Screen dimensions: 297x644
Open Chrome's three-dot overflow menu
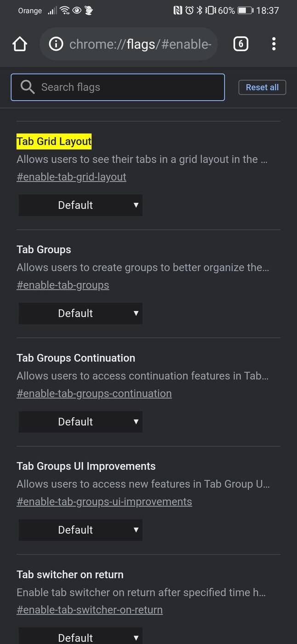(x=274, y=44)
